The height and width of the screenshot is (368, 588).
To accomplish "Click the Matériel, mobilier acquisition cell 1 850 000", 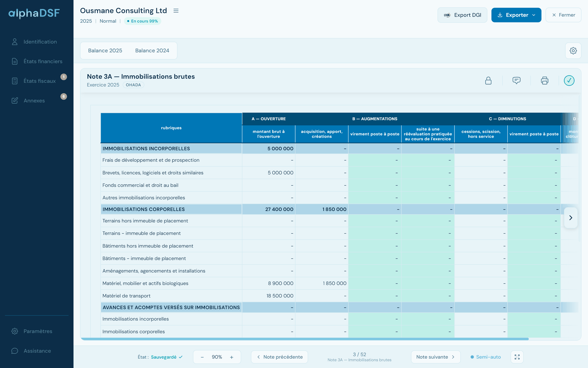I will point(322,283).
